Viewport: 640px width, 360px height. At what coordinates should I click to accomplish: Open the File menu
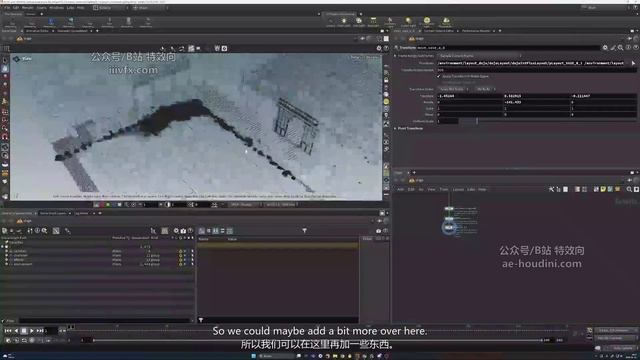coord(7,7)
